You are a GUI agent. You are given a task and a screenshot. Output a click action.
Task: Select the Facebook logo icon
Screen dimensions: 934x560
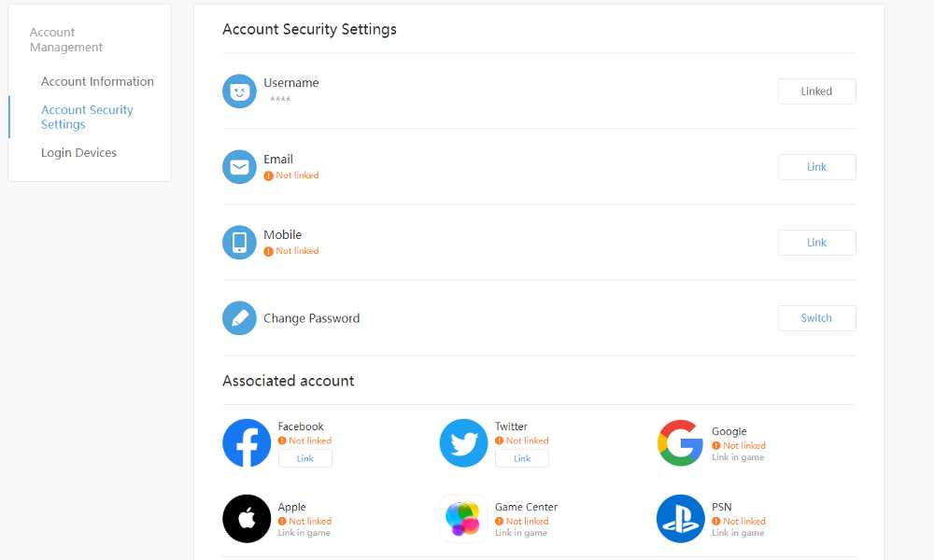[x=247, y=442]
